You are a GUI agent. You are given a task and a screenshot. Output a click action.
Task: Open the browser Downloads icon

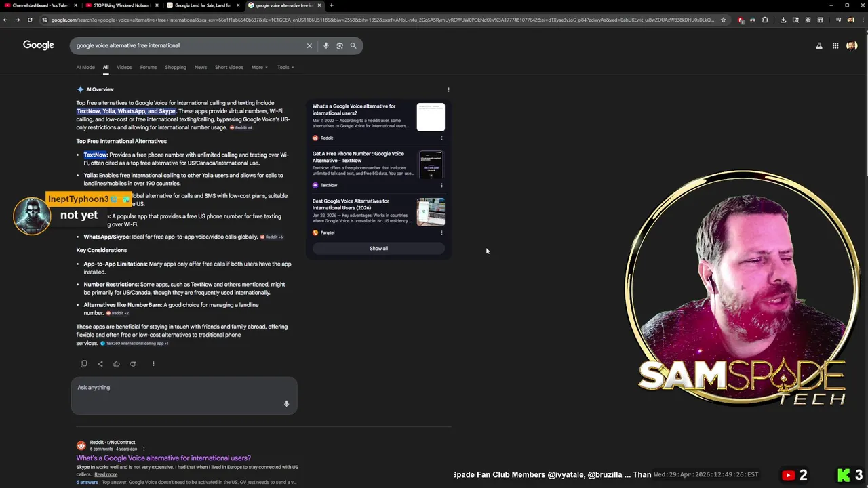tap(783, 20)
